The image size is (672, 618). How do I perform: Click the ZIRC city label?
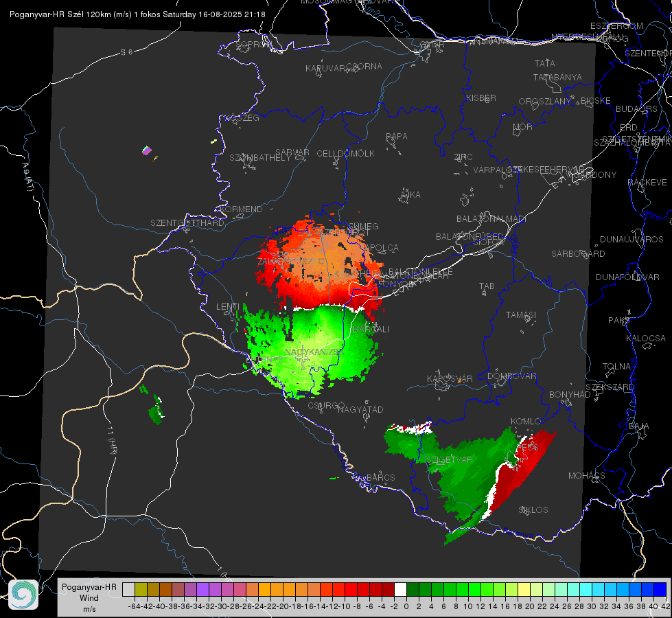tap(463, 157)
